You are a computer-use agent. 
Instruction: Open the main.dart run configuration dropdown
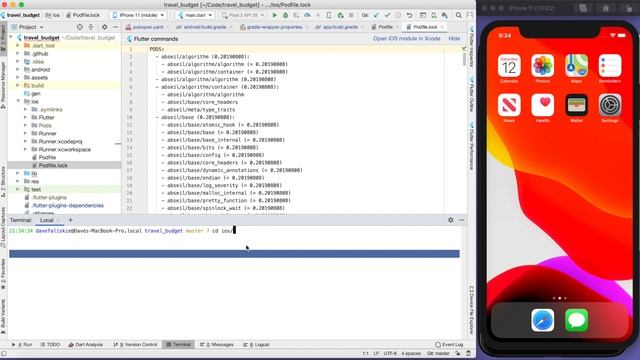[x=195, y=15]
